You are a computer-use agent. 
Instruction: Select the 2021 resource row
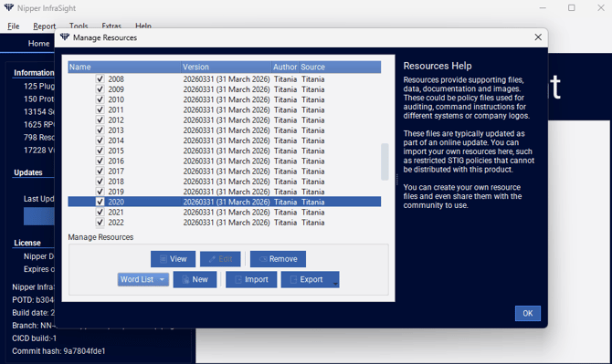225,212
